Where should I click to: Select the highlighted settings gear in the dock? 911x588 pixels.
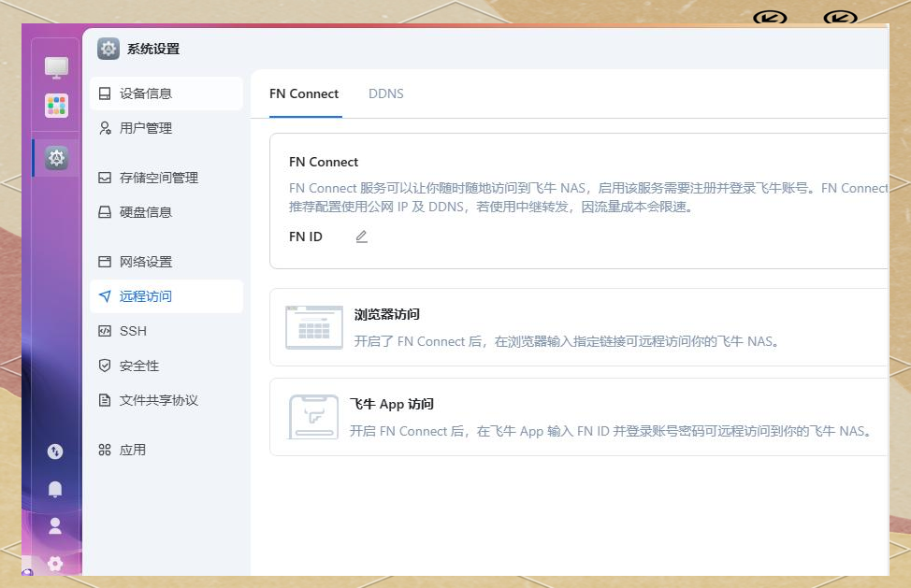(54, 158)
